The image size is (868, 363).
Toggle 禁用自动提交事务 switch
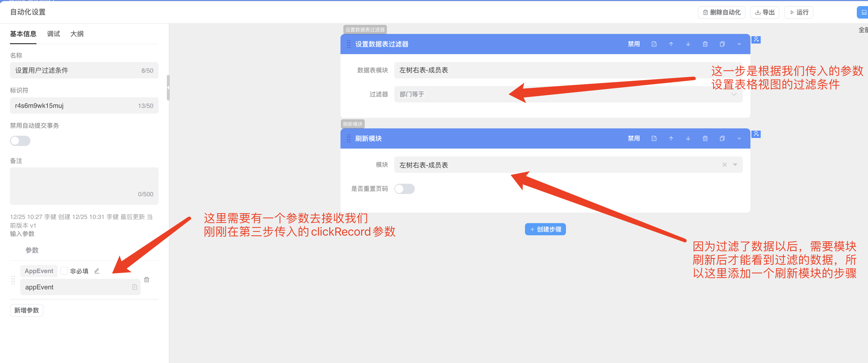pos(20,141)
